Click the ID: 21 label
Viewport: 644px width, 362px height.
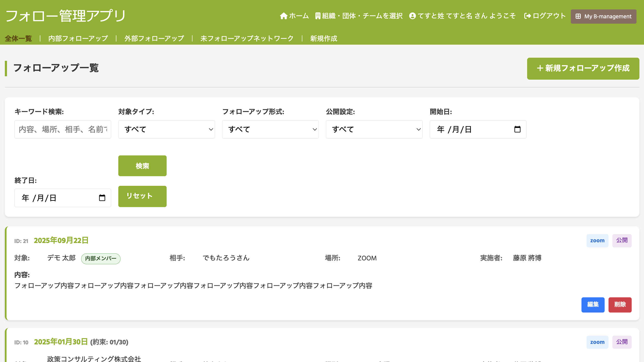tap(21, 241)
